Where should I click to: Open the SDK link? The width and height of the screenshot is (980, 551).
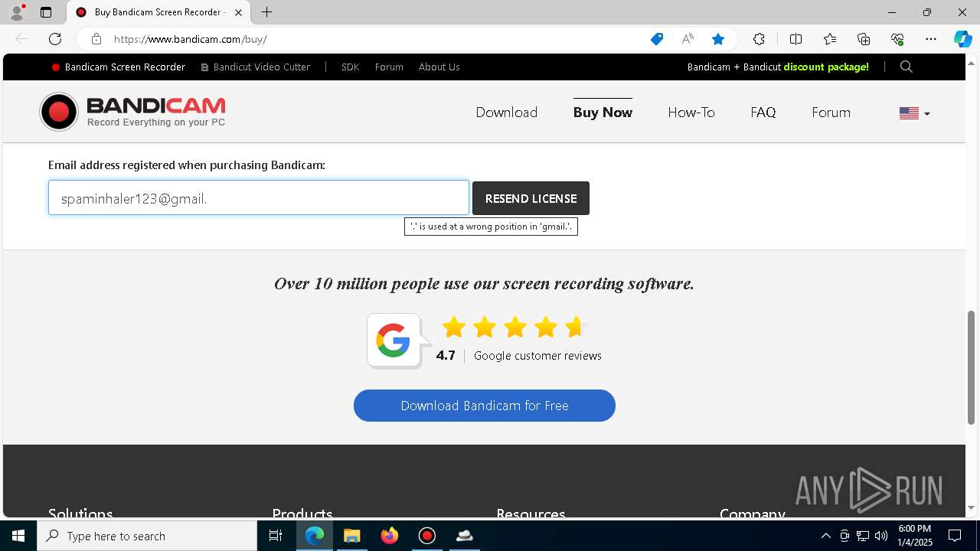[350, 67]
